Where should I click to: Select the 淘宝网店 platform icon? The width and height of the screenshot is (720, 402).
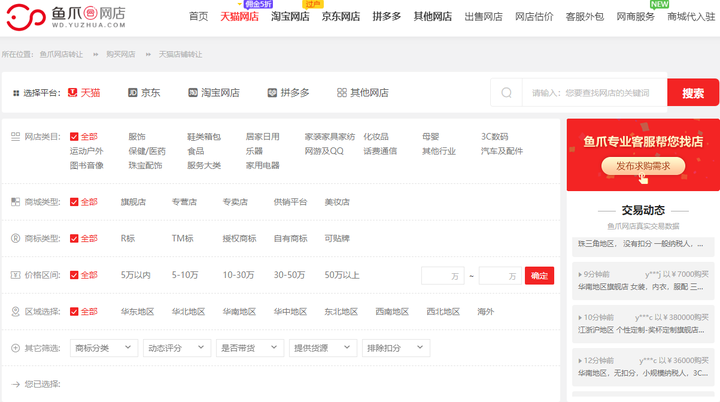pos(193,93)
